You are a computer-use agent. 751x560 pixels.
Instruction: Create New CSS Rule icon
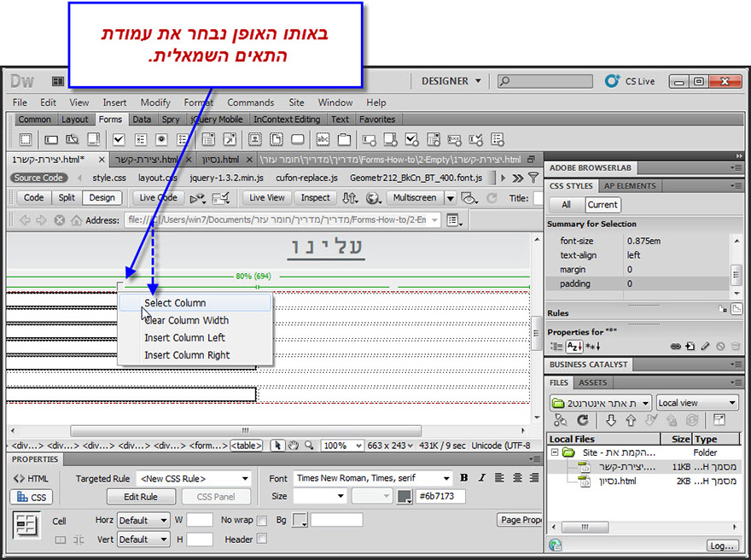click(x=690, y=347)
